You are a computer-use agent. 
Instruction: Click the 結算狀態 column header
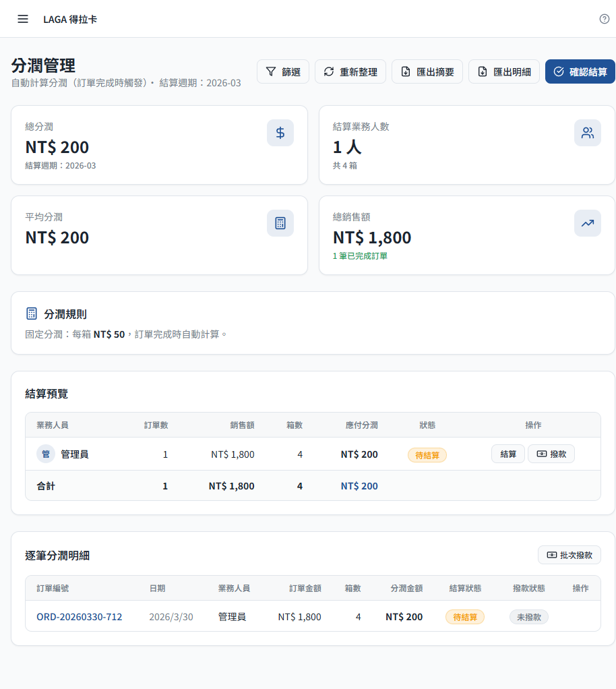[465, 588]
